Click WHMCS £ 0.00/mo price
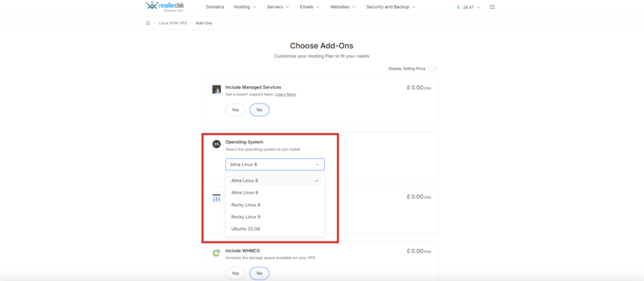Screen dimensions: 644x281 [x=419, y=251]
